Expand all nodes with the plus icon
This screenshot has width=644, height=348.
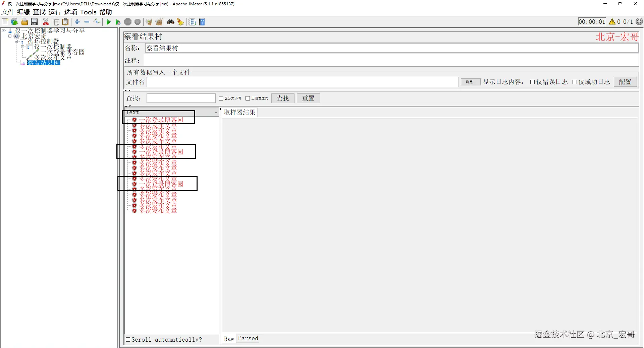[77, 22]
